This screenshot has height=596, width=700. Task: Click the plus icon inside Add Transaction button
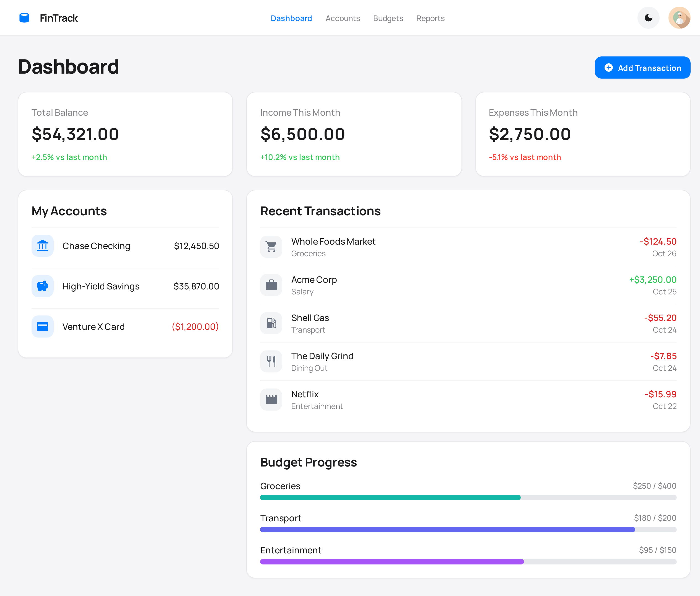point(608,68)
